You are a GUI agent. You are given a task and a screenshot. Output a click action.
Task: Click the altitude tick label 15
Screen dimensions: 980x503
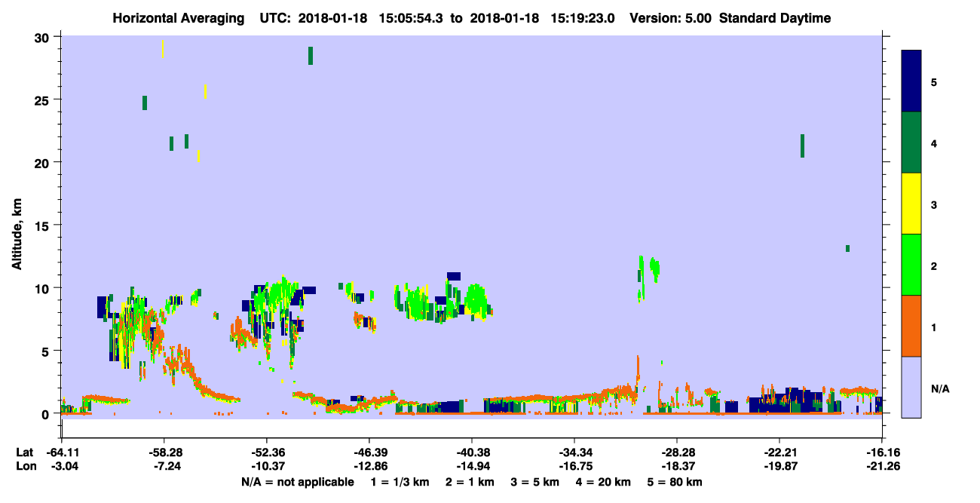(43, 225)
